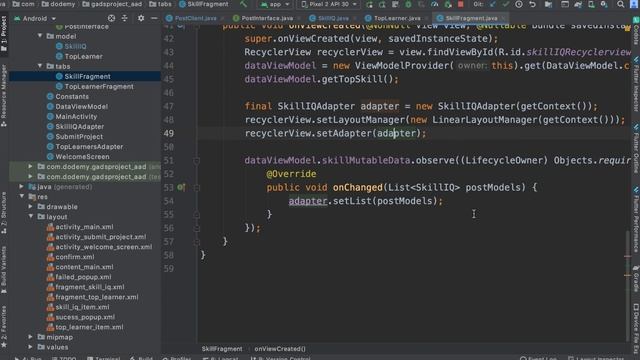The height and width of the screenshot is (360, 640).
Task: Collapse the layout folder arrow
Action: point(31,216)
